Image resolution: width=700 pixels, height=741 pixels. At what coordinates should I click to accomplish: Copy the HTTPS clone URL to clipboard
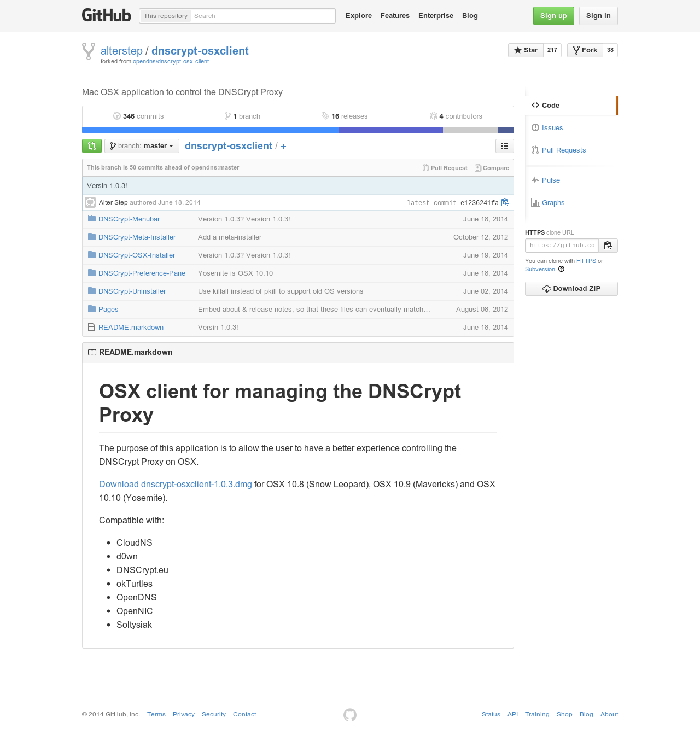coord(608,246)
